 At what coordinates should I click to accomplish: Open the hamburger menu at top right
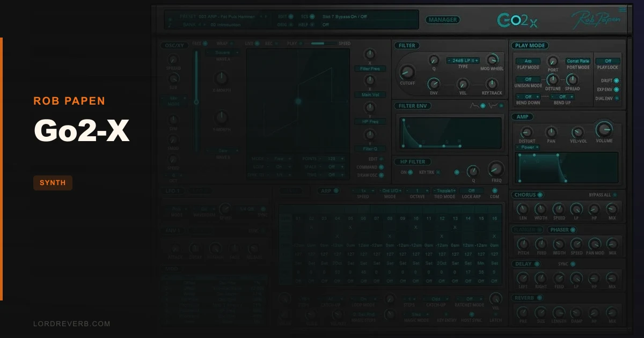pyautogui.click(x=622, y=9)
